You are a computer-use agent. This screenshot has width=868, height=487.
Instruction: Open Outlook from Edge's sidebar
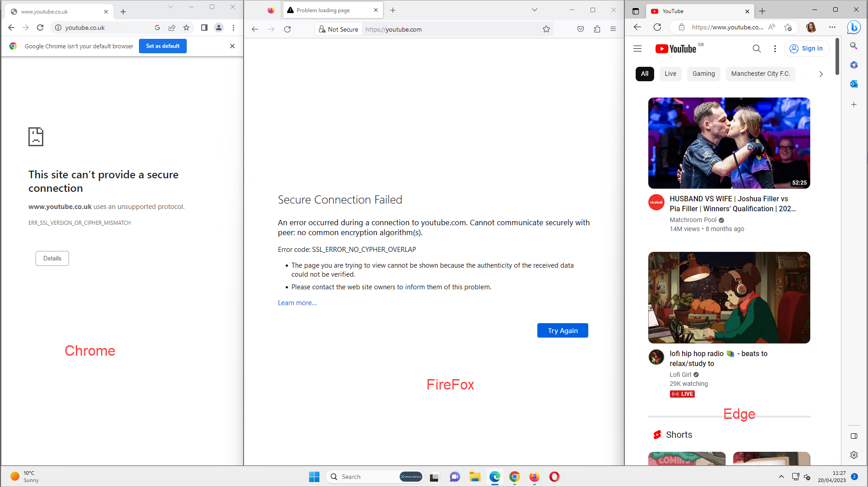click(853, 84)
